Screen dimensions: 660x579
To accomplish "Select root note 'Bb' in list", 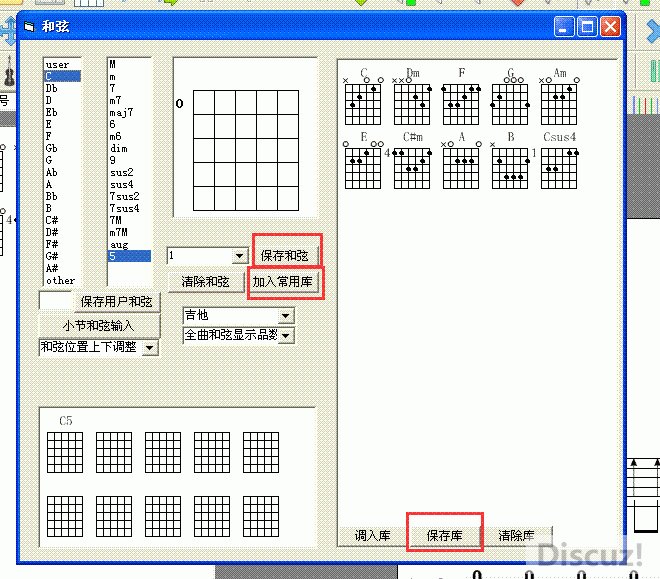I will (x=62, y=196).
